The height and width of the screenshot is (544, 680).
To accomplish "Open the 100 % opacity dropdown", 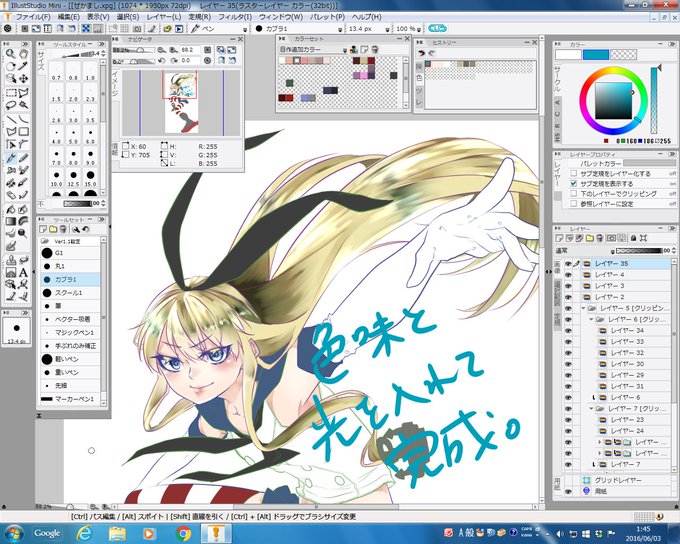I will [419, 29].
